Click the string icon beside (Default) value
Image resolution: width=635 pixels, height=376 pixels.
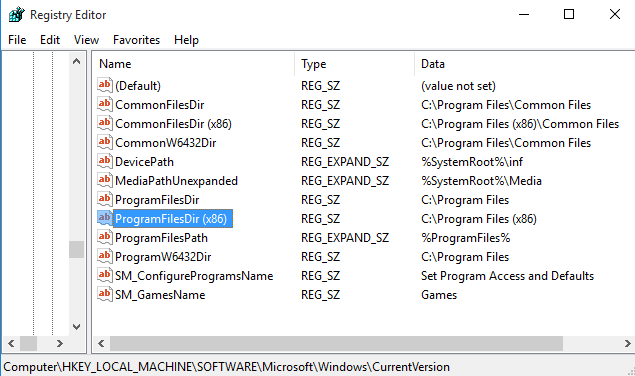104,85
